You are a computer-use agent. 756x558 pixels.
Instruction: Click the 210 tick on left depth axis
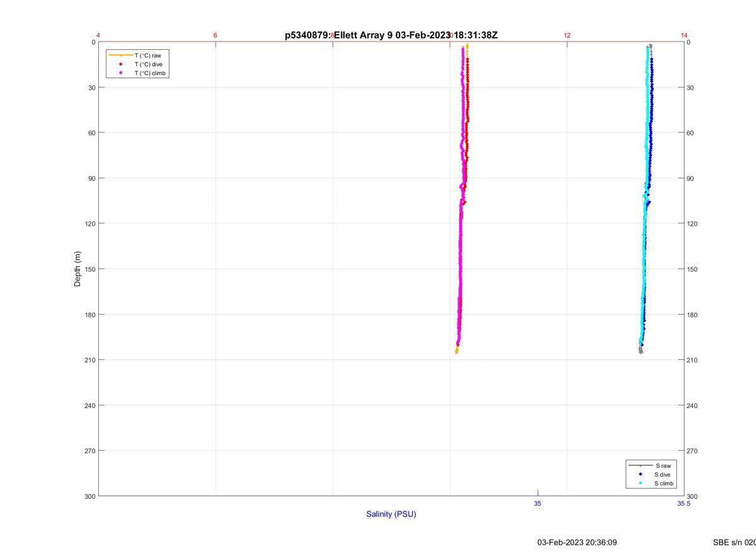pos(90,360)
